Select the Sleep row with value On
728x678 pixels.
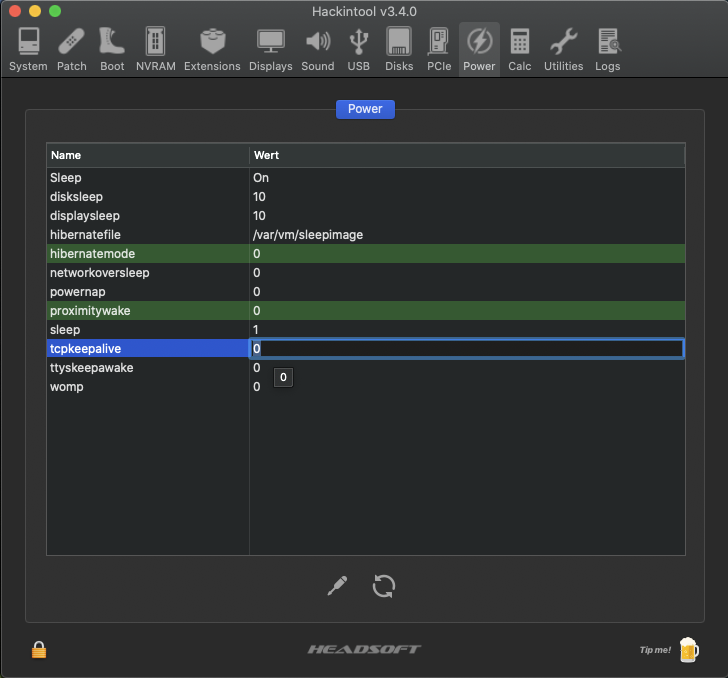click(x=366, y=178)
